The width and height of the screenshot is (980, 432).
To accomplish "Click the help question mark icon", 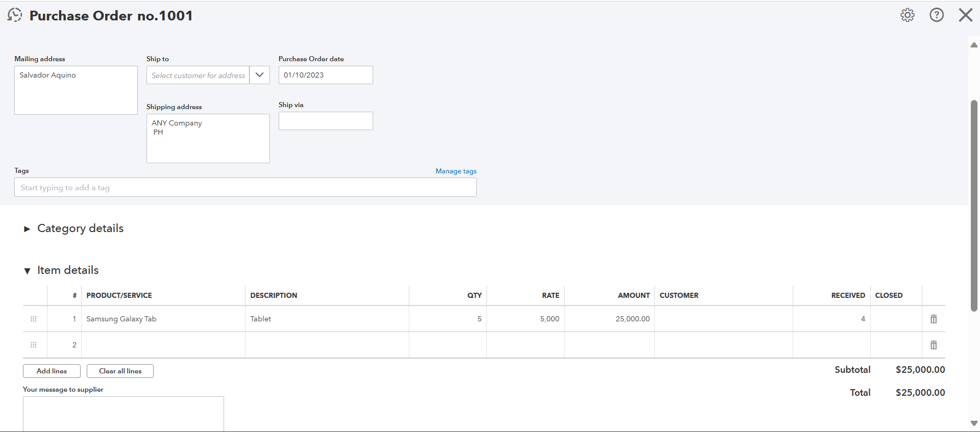I will click(x=936, y=15).
